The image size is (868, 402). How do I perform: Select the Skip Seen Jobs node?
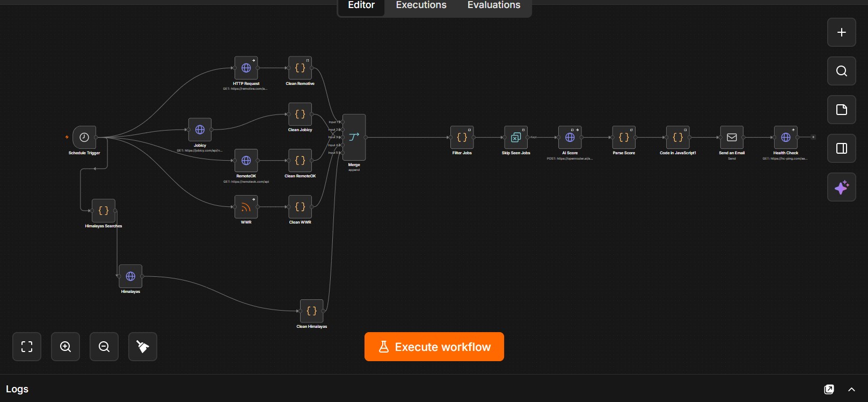(516, 138)
